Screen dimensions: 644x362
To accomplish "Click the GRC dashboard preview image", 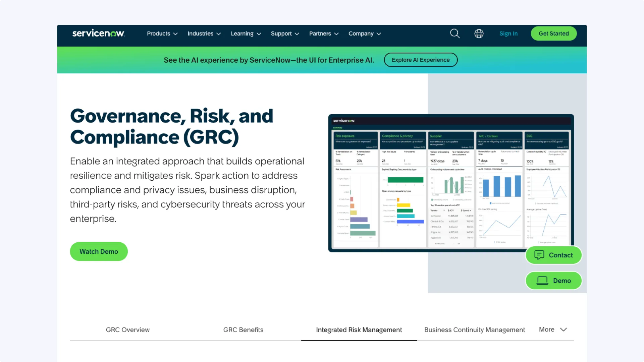I will pyautogui.click(x=451, y=183).
